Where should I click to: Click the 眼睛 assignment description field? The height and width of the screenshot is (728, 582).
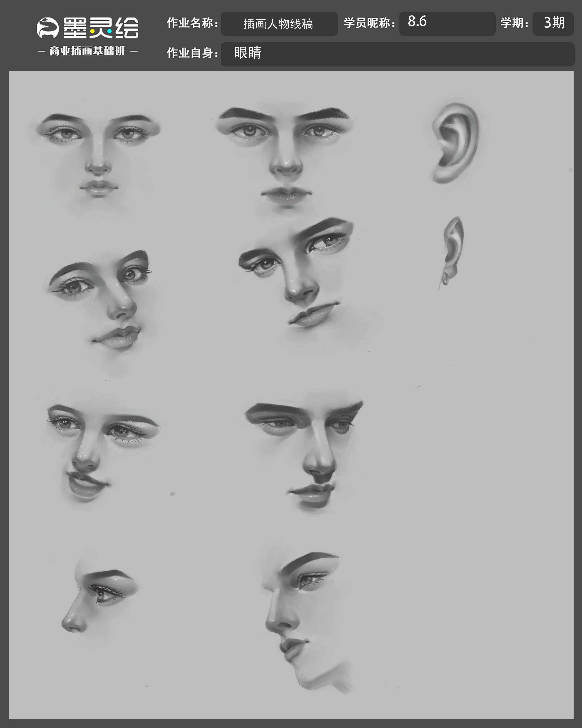click(x=398, y=54)
